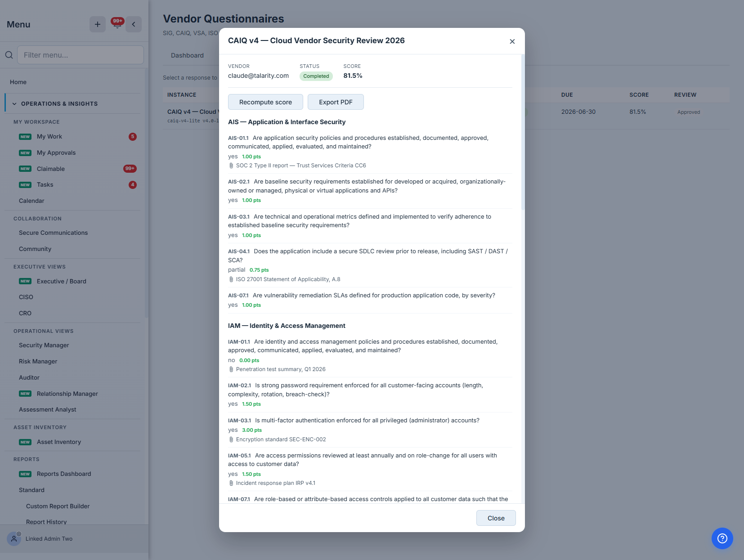Viewport: 744px width, 560px height.
Task: Open Assessment Analyst view
Action: [48, 410]
